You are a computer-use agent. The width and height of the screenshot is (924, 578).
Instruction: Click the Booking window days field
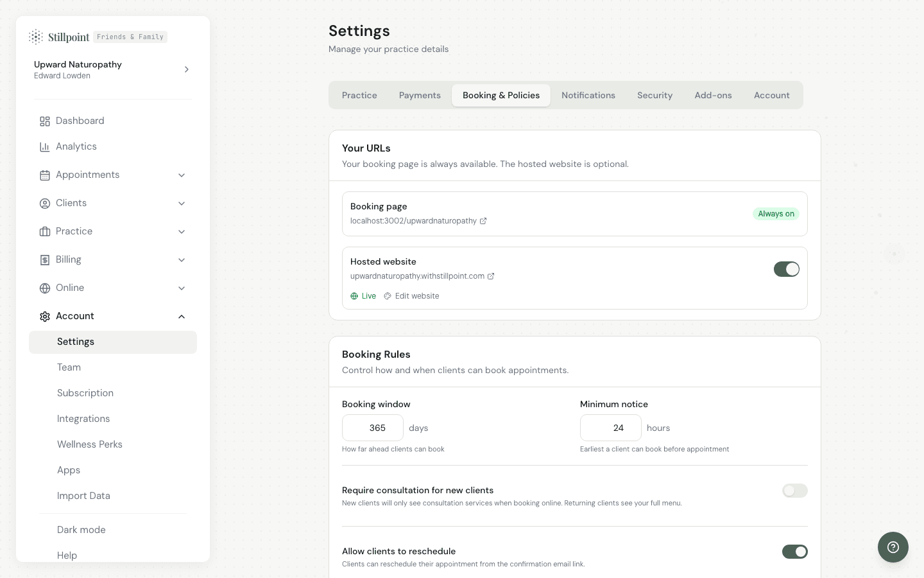pos(373,428)
